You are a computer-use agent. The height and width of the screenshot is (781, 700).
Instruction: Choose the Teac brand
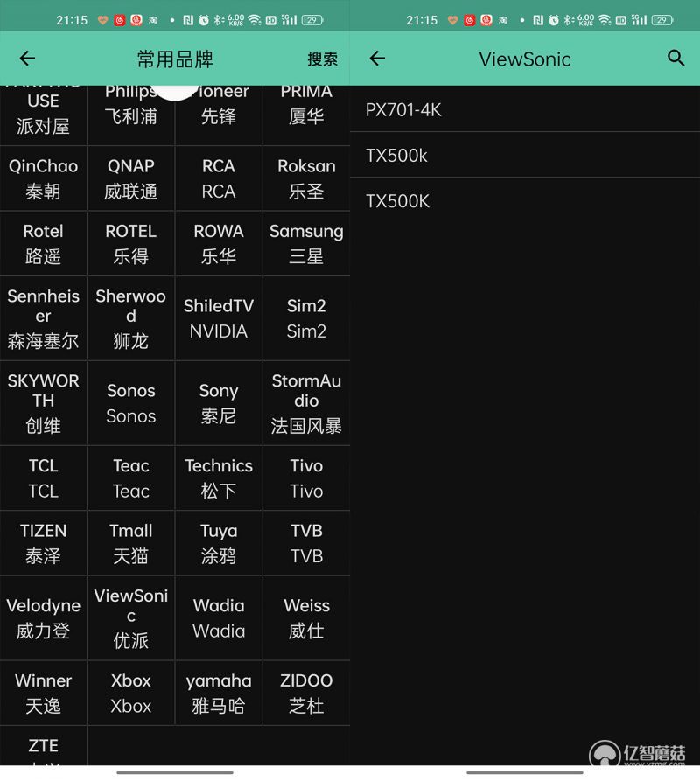(x=131, y=478)
